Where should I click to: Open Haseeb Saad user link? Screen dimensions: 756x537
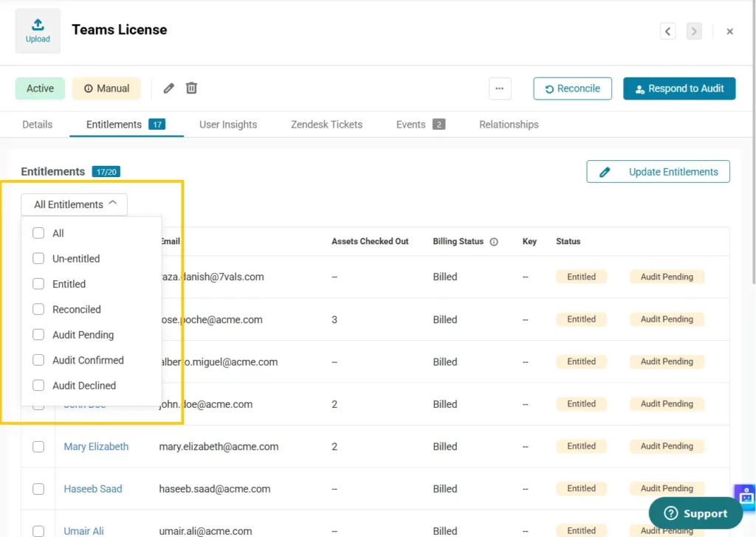(93, 489)
